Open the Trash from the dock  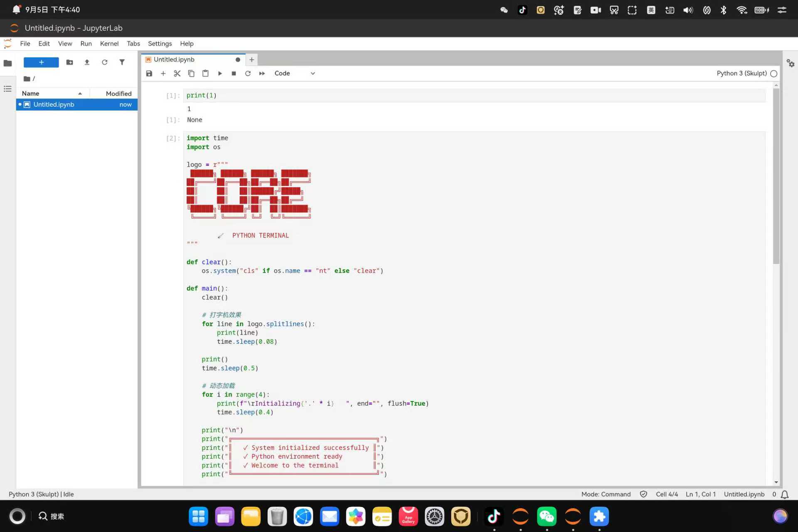pos(277,517)
